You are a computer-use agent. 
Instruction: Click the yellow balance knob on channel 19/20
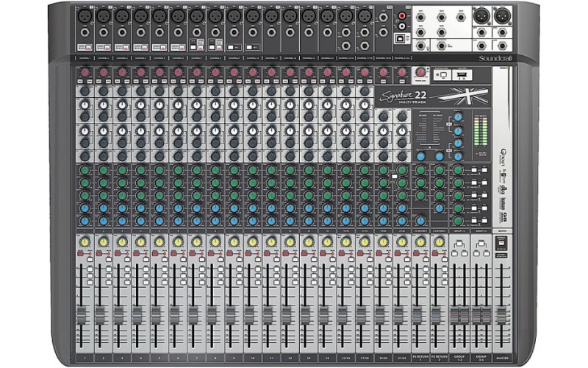pos(383,242)
